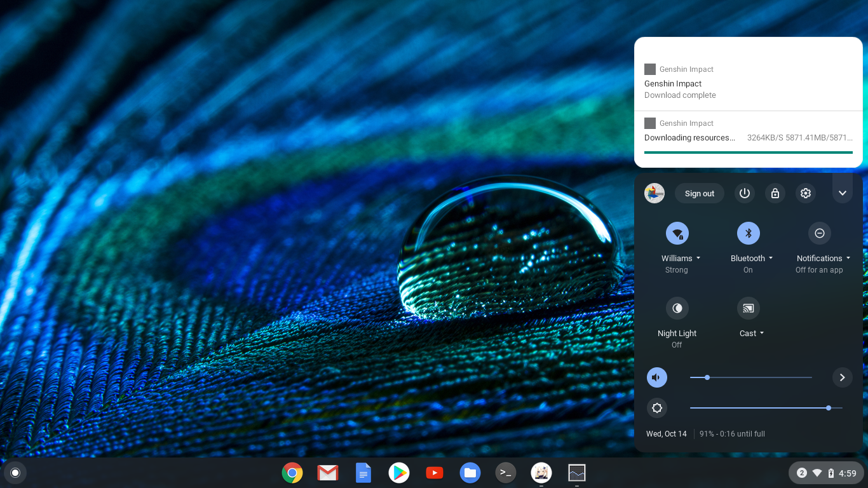Toggle the Cast screen button

(x=749, y=308)
